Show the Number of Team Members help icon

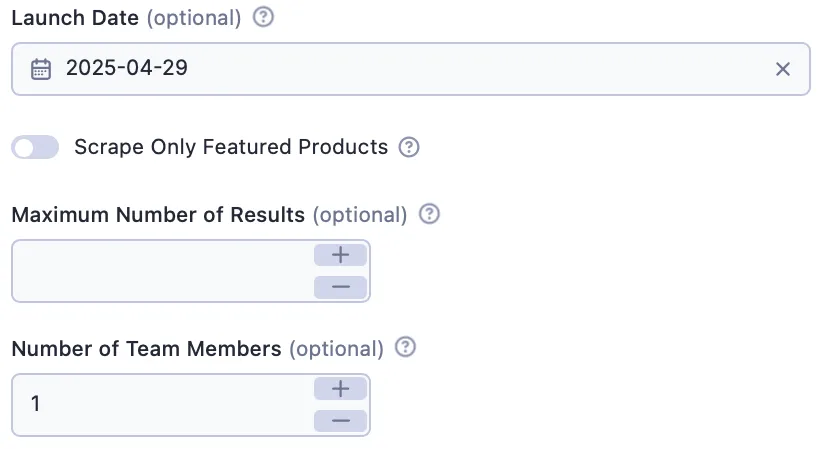pos(405,347)
